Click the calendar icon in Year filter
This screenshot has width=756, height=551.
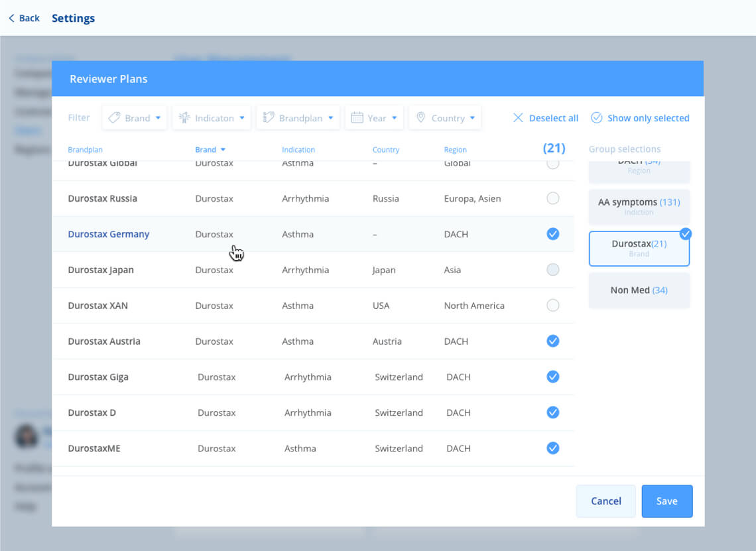(x=357, y=118)
